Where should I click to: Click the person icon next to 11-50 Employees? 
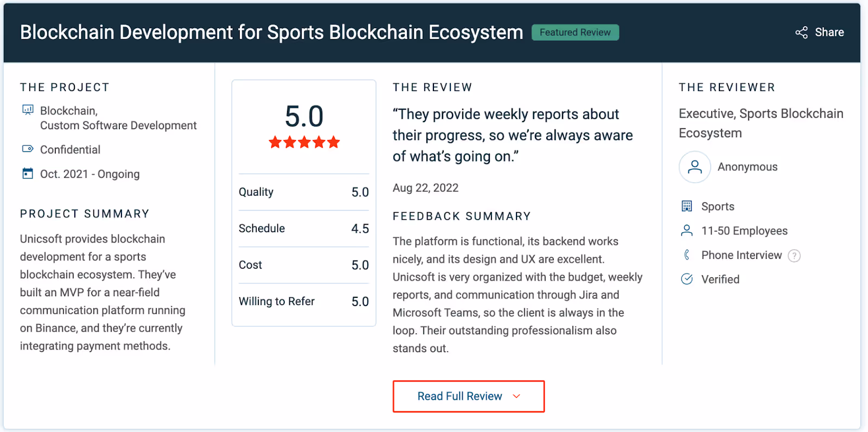686,230
